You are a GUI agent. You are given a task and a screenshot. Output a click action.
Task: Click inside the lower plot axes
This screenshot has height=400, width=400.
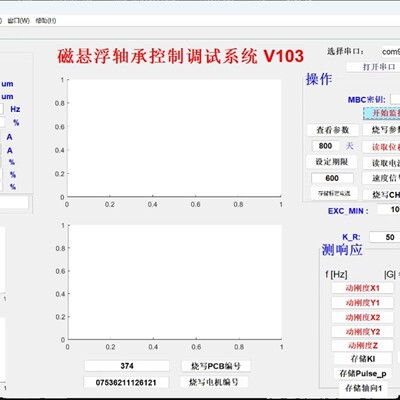(x=175, y=282)
